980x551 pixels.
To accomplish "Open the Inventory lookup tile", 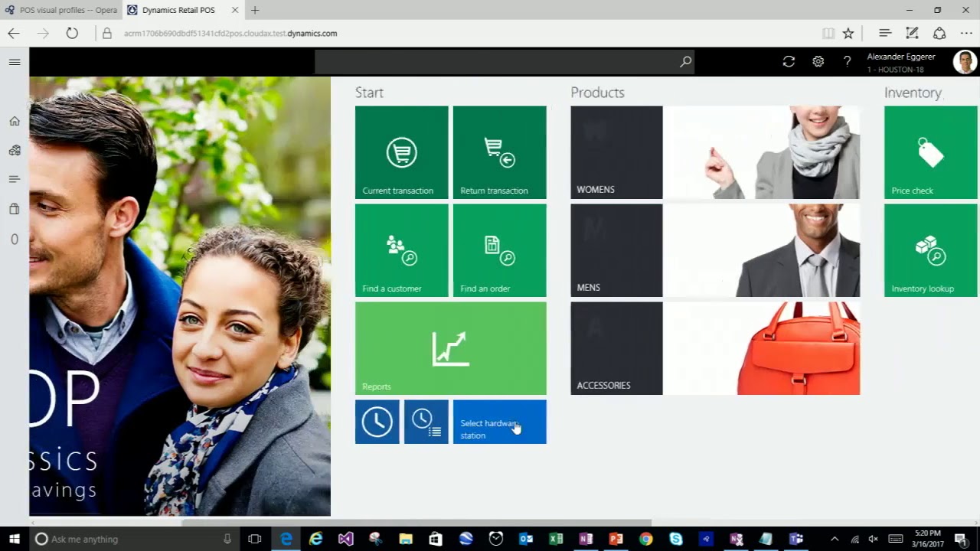I will point(930,250).
